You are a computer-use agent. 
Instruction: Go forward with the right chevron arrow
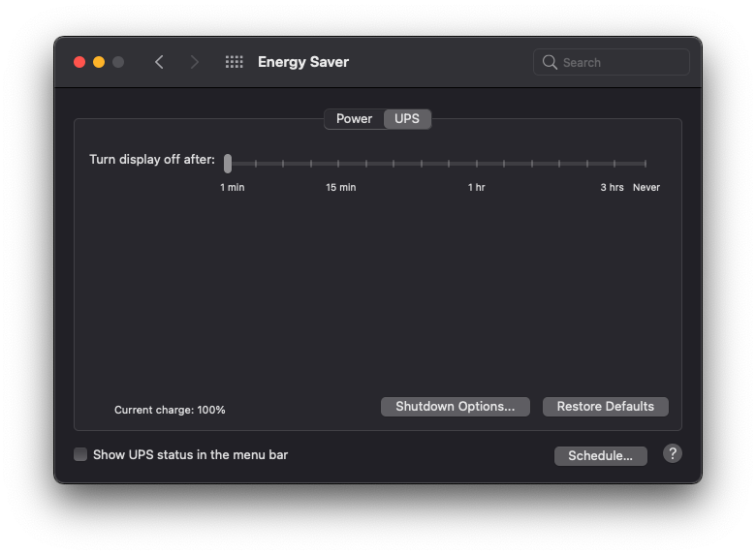tap(194, 62)
